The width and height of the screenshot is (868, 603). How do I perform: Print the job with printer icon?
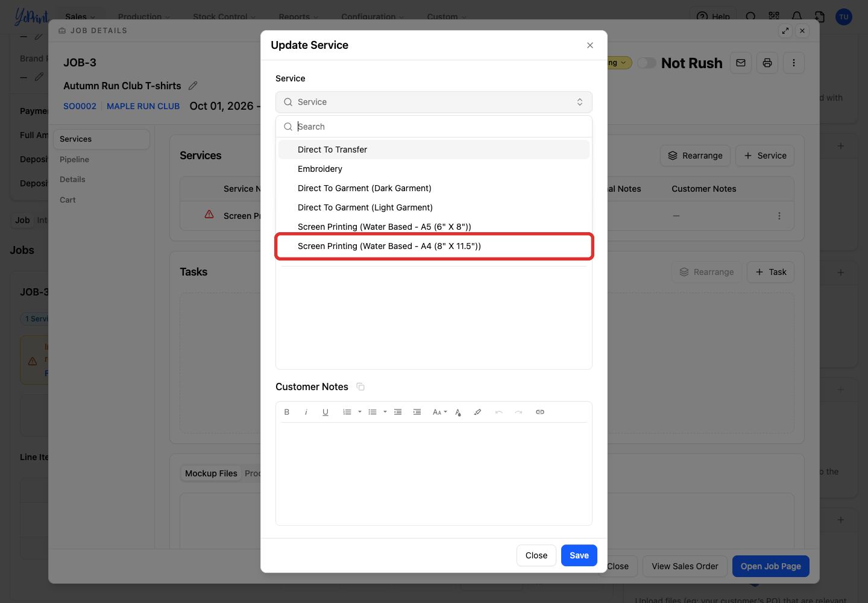coord(767,63)
